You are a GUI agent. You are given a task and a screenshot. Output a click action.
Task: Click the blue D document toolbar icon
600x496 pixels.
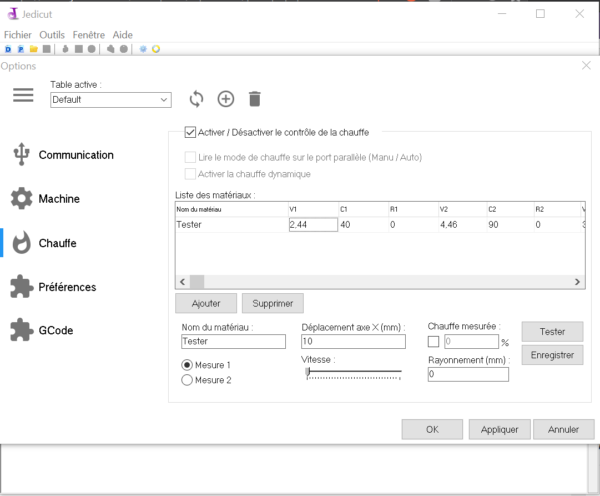point(8,49)
